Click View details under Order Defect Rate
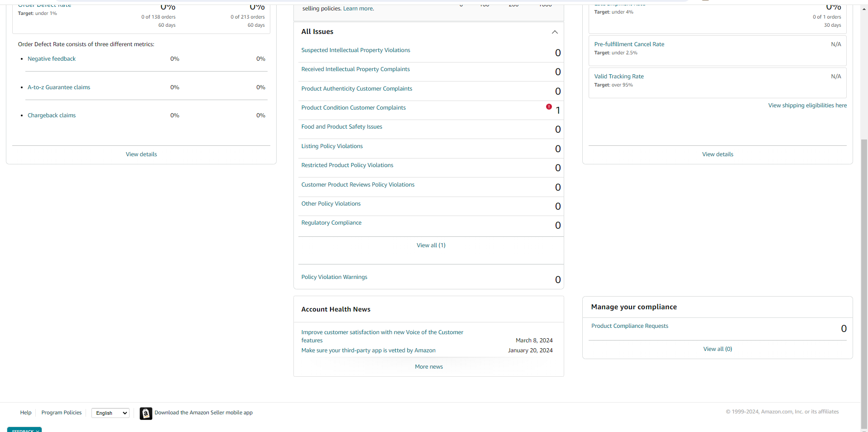 (x=141, y=154)
